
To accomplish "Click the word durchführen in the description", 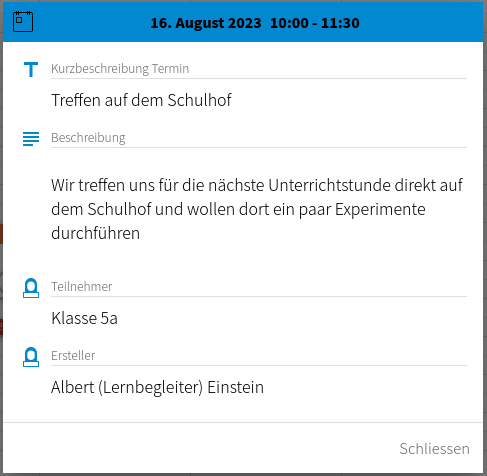I will click(95, 233).
